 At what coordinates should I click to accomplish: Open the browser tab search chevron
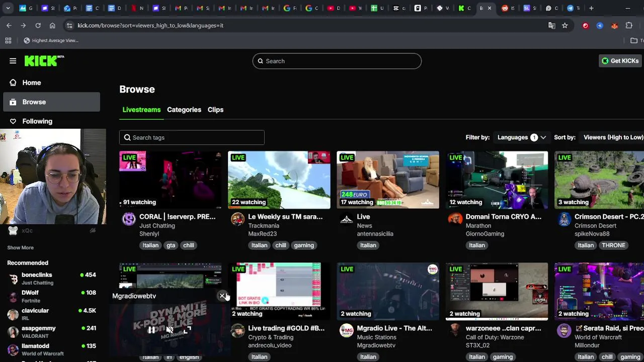click(x=8, y=8)
